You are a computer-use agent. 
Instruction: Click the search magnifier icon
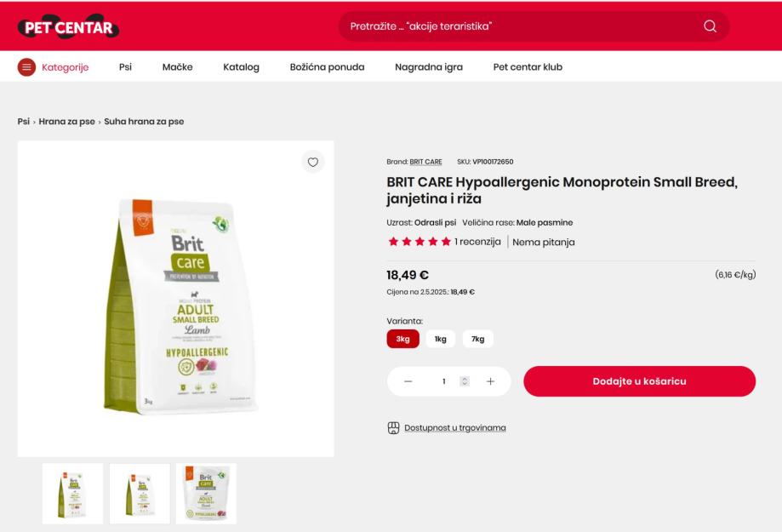pos(710,26)
